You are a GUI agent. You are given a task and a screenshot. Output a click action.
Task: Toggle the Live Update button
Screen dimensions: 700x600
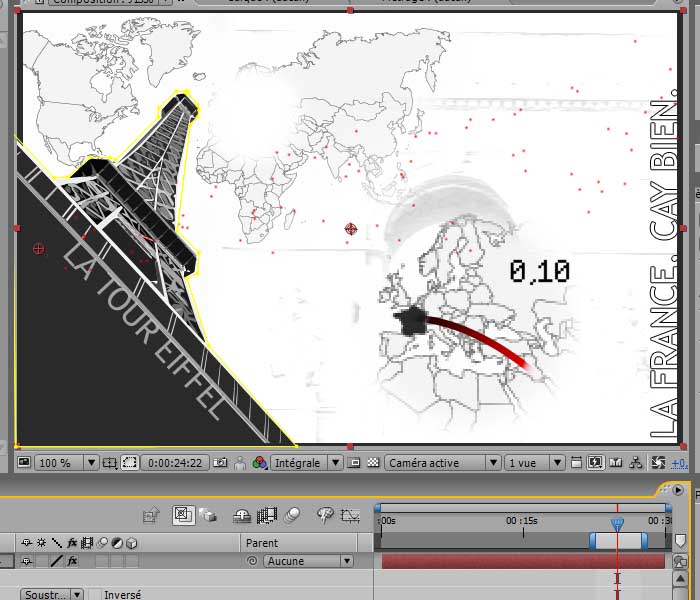click(x=183, y=515)
